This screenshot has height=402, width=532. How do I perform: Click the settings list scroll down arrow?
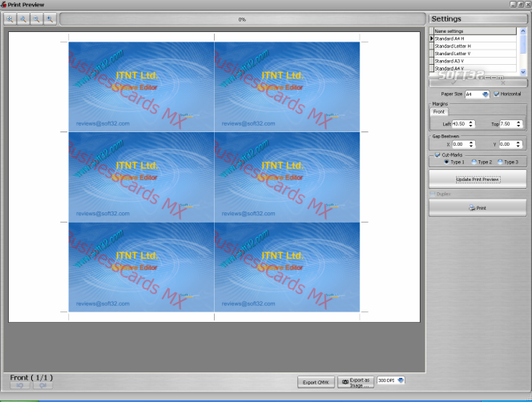(523, 71)
